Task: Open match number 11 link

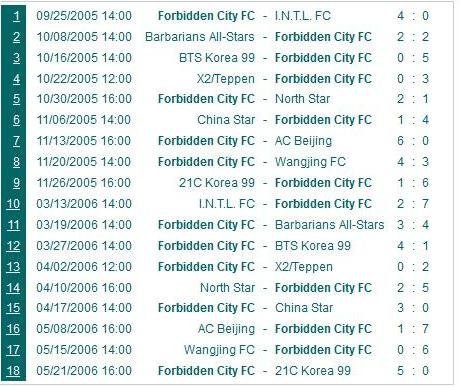Action: pyautogui.click(x=13, y=225)
